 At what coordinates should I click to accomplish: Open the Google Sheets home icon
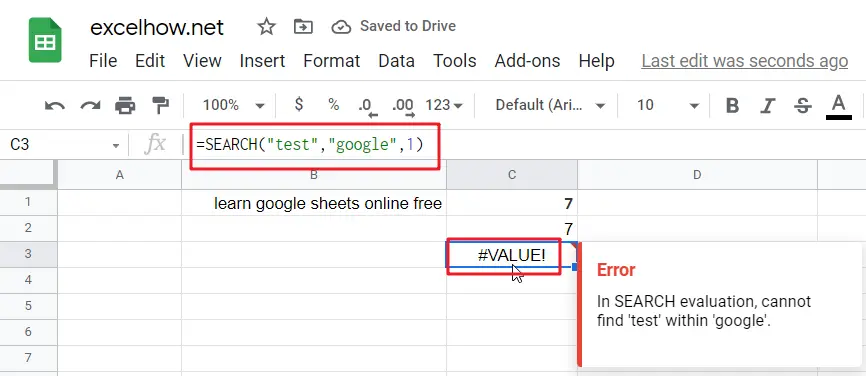tap(45, 40)
